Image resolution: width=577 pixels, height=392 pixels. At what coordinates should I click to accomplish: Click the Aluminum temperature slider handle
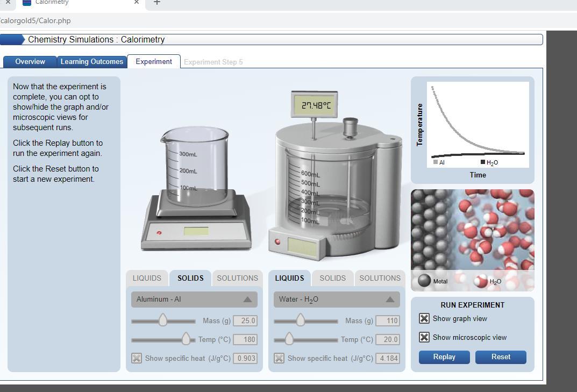186,339
